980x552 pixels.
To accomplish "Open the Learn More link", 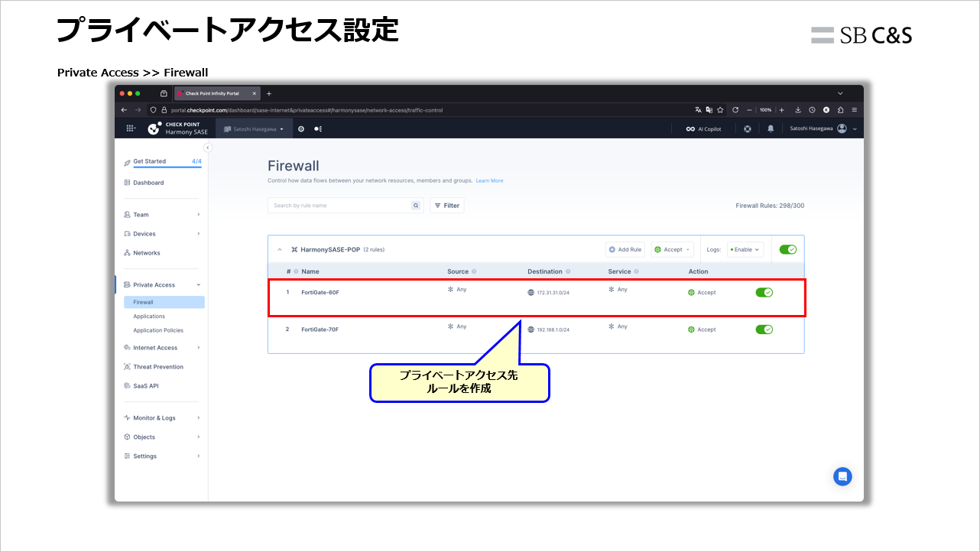I will [489, 181].
